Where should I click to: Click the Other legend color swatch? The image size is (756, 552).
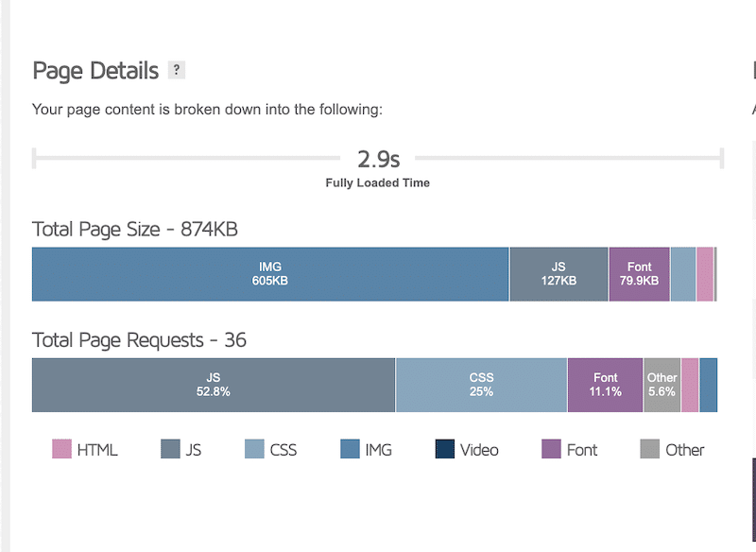[x=649, y=449]
